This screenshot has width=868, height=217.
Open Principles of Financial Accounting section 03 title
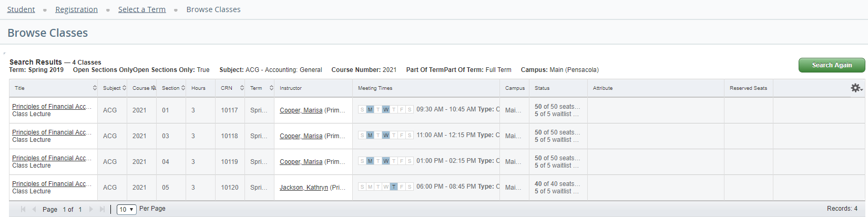pyautogui.click(x=52, y=132)
